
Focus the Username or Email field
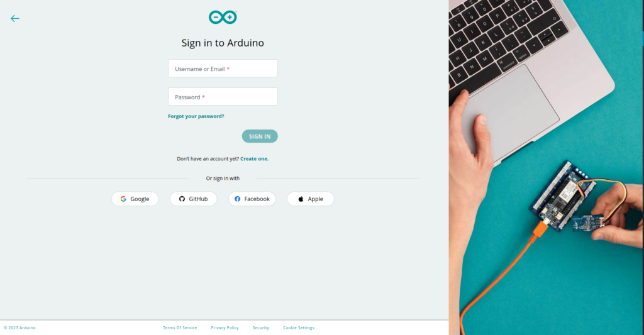(223, 68)
